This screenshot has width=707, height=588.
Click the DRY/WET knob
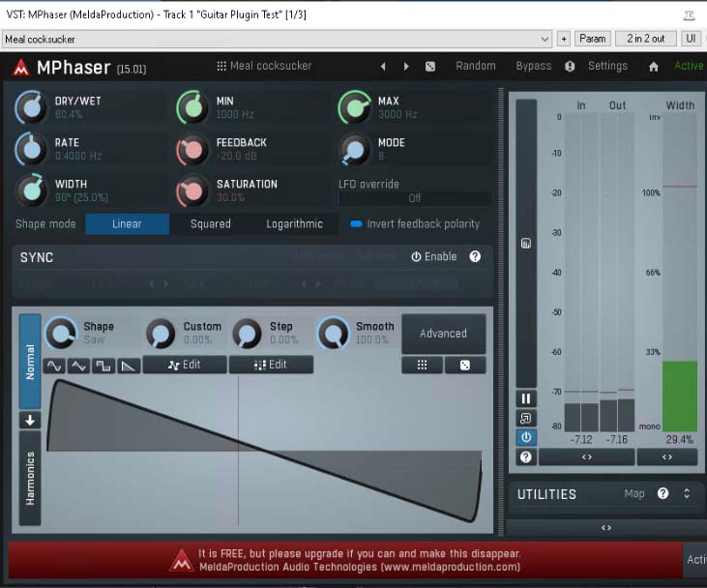[x=31, y=107]
